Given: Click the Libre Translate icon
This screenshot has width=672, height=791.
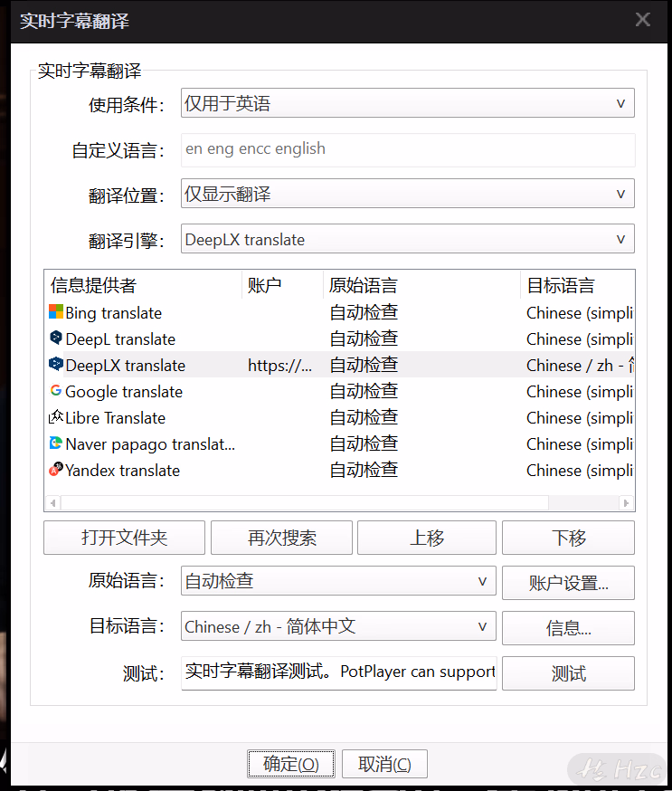Looking at the screenshot, I should [x=56, y=416].
